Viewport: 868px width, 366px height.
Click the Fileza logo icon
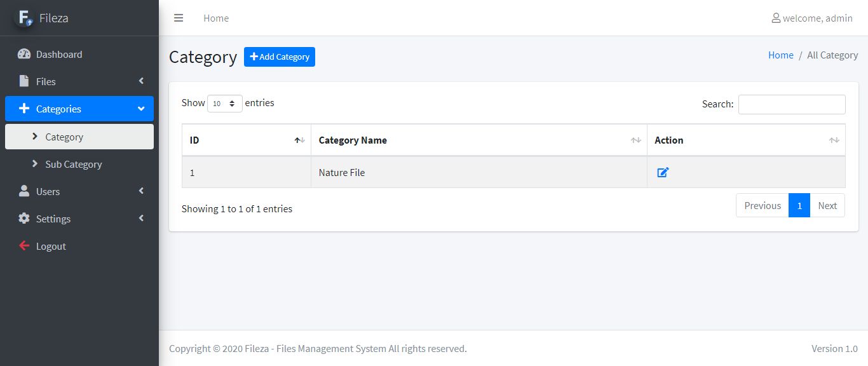click(25, 18)
